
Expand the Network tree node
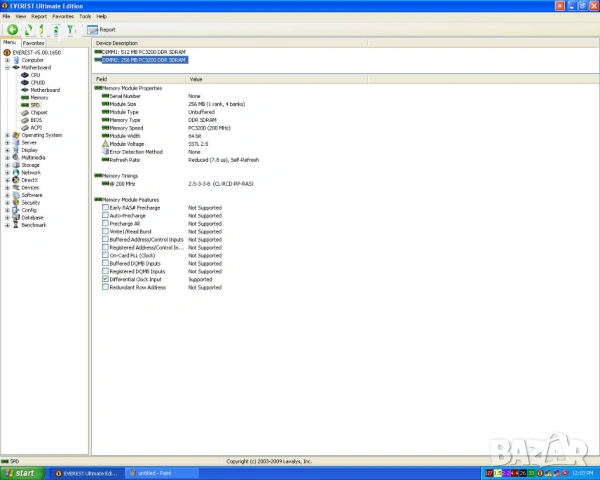click(7, 173)
